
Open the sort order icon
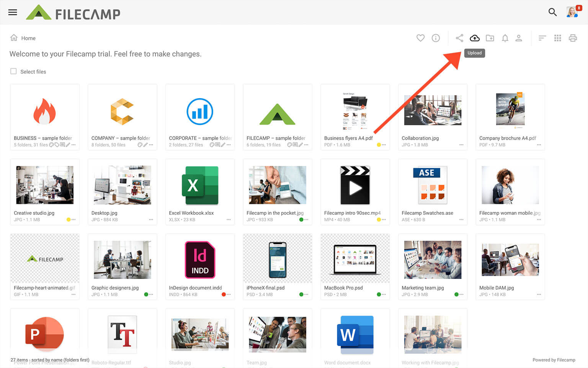[x=542, y=38]
